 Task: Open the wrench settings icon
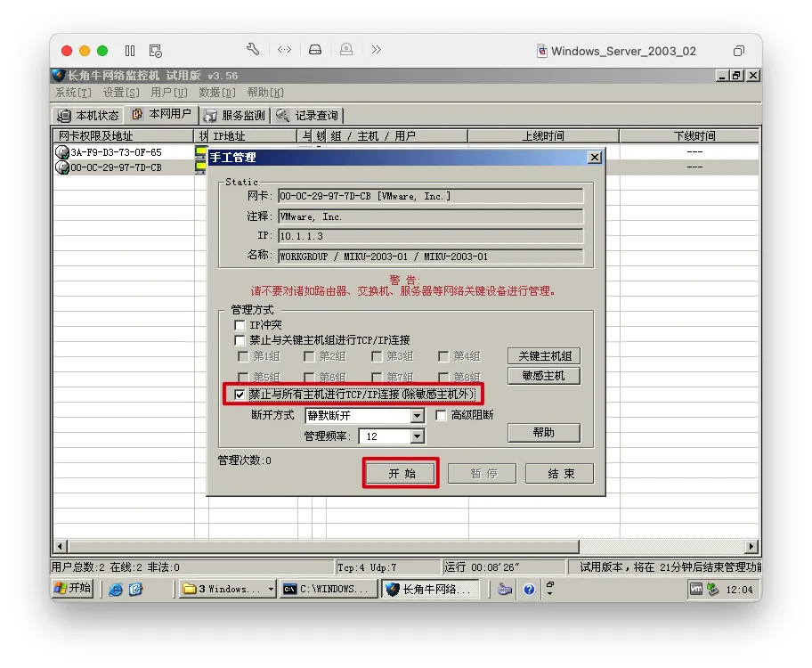253,49
